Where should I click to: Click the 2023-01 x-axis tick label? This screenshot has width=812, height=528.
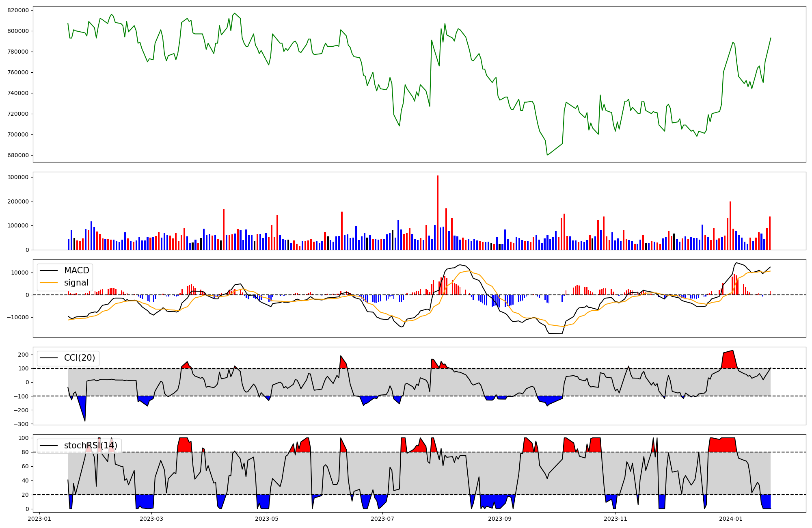pyautogui.click(x=39, y=519)
